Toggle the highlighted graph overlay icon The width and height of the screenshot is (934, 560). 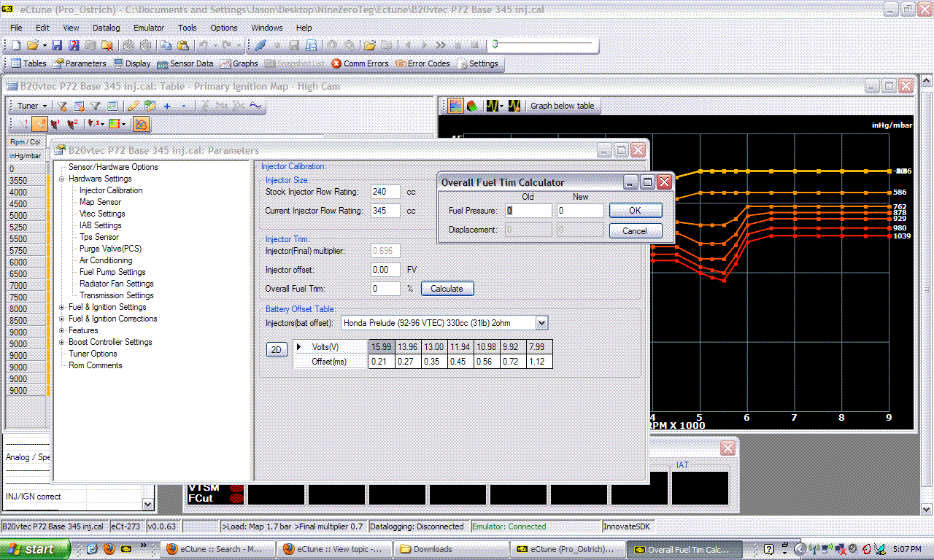tap(142, 124)
